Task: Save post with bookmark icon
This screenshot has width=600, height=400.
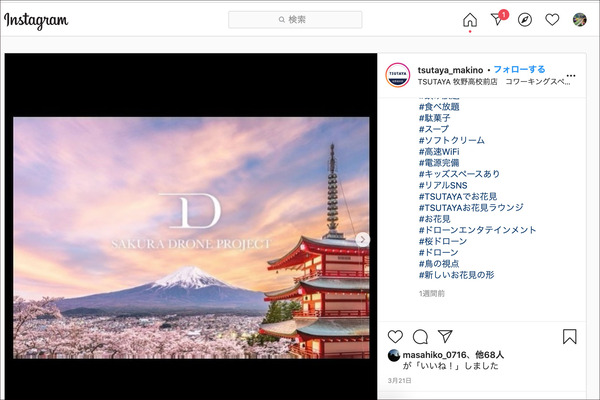Action: coord(569,337)
